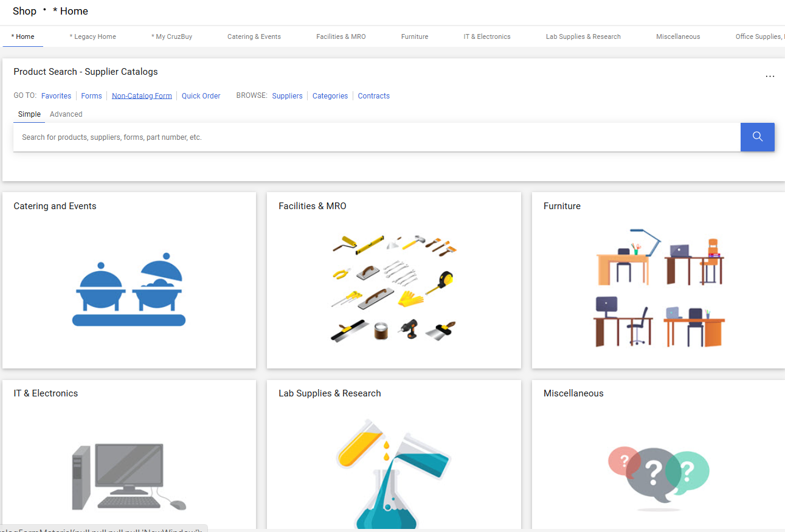The width and height of the screenshot is (785, 532).
Task: Click in the product search field
Action: (x=376, y=137)
